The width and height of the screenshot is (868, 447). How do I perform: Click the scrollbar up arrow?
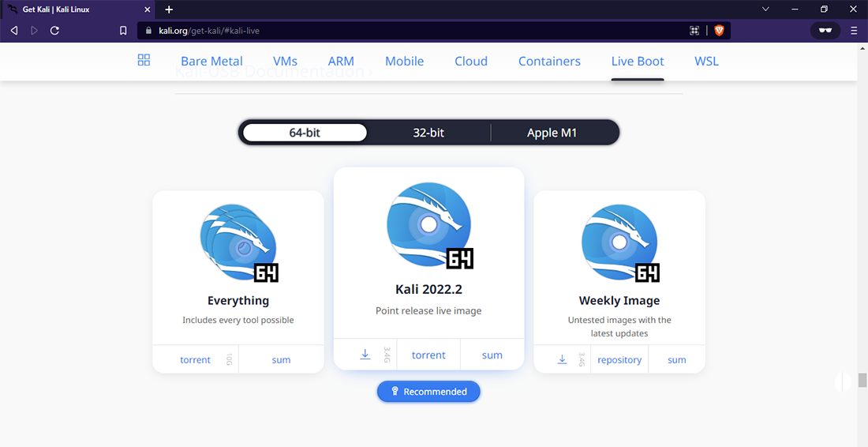pyautogui.click(x=862, y=48)
